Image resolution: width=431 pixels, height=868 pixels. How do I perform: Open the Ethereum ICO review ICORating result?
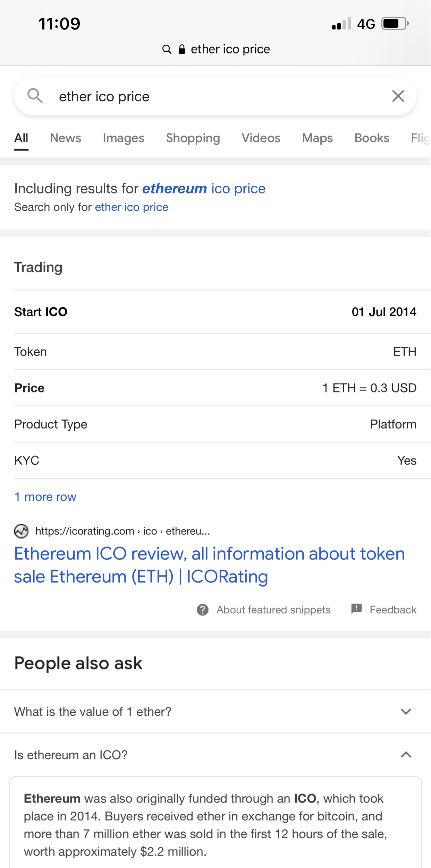(x=210, y=565)
